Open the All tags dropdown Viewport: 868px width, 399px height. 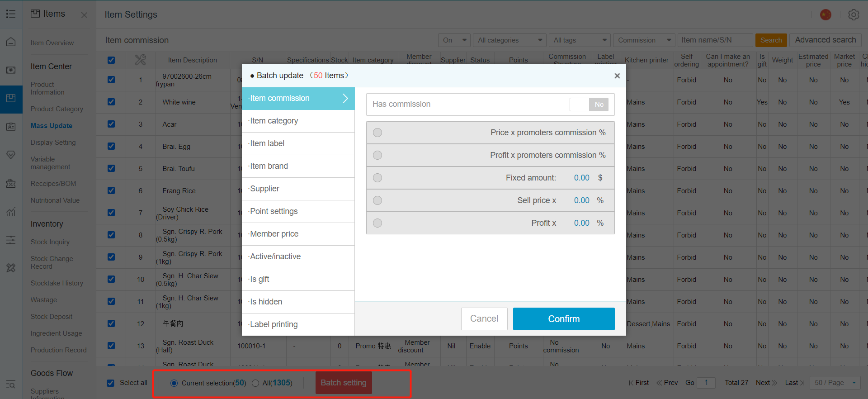tap(580, 40)
